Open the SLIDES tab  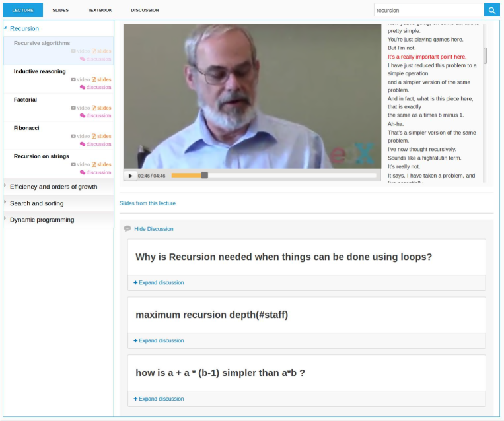[60, 10]
